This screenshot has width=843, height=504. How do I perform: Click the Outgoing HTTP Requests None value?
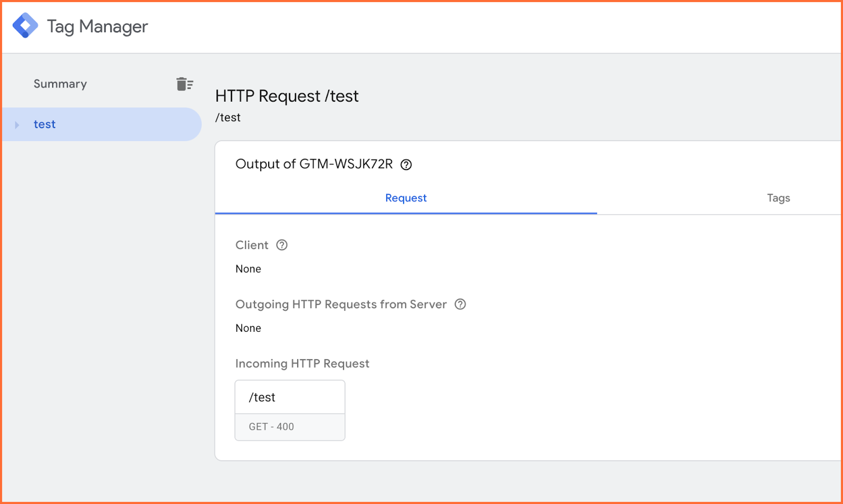coord(248,328)
